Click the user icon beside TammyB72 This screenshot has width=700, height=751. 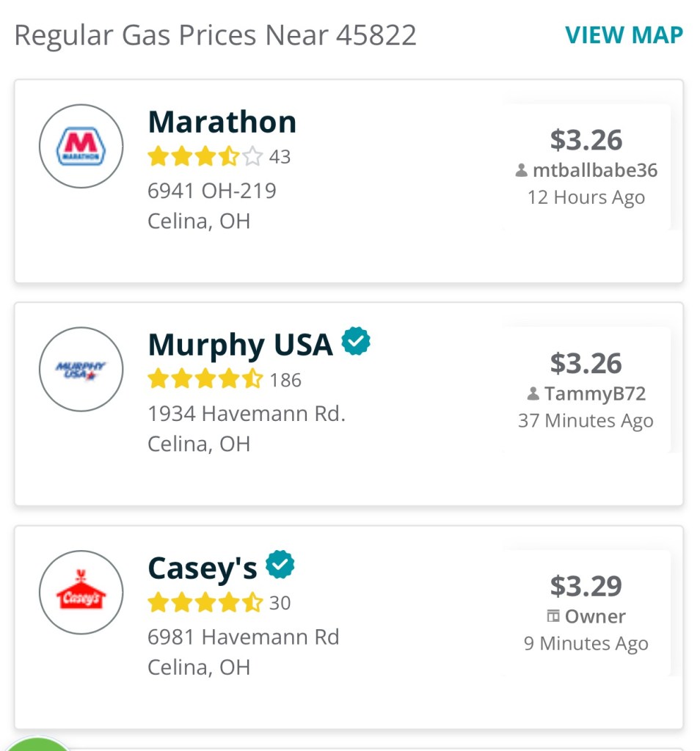tap(533, 394)
